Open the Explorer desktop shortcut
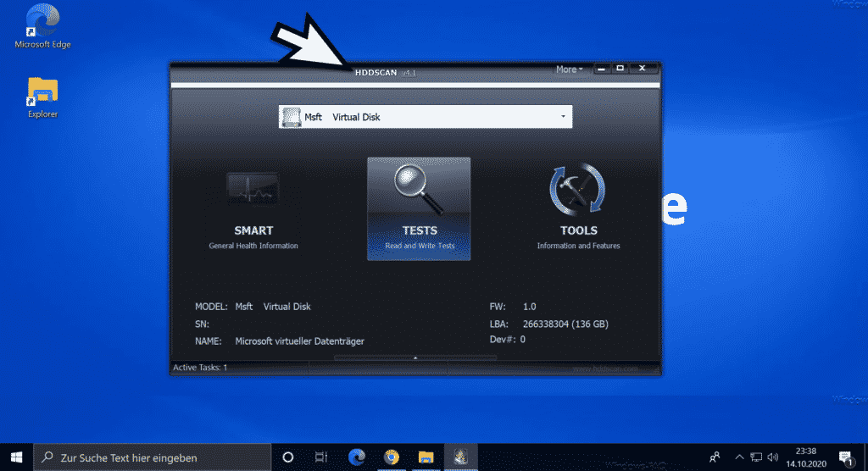The width and height of the screenshot is (868, 471). [42, 97]
